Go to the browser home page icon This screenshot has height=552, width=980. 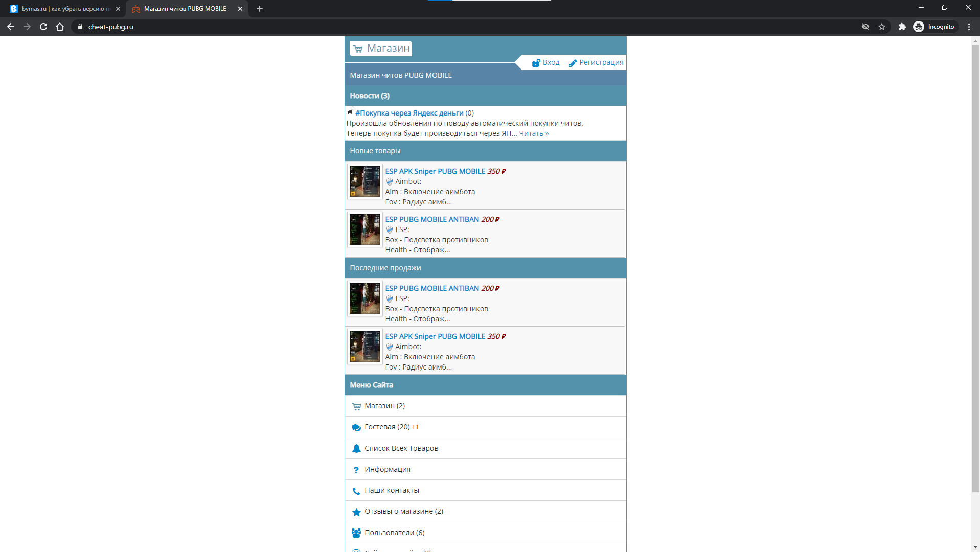(60, 27)
